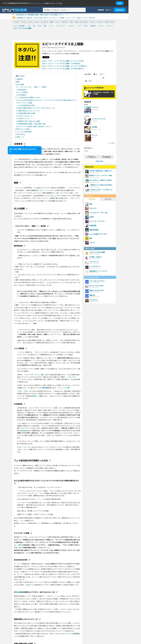Open the アクイロプス new article
The height and width of the screenshot is (644, 141).
pyautogui.click(x=93, y=300)
